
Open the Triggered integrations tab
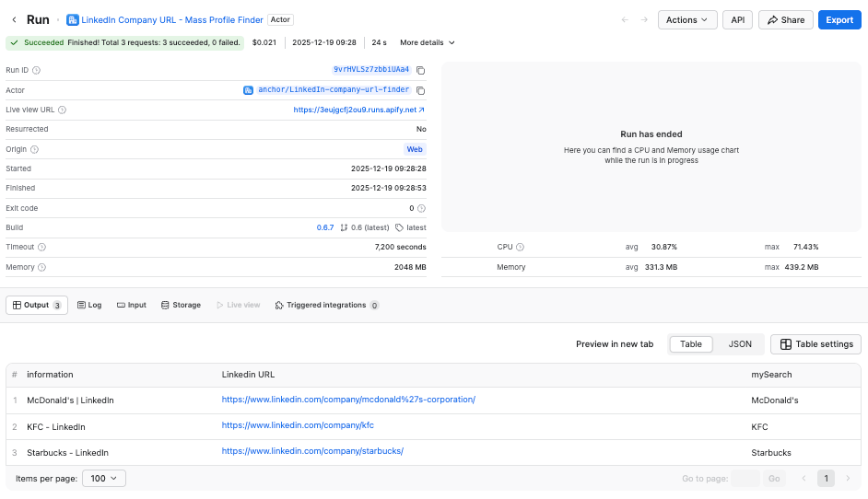pyautogui.click(x=326, y=306)
